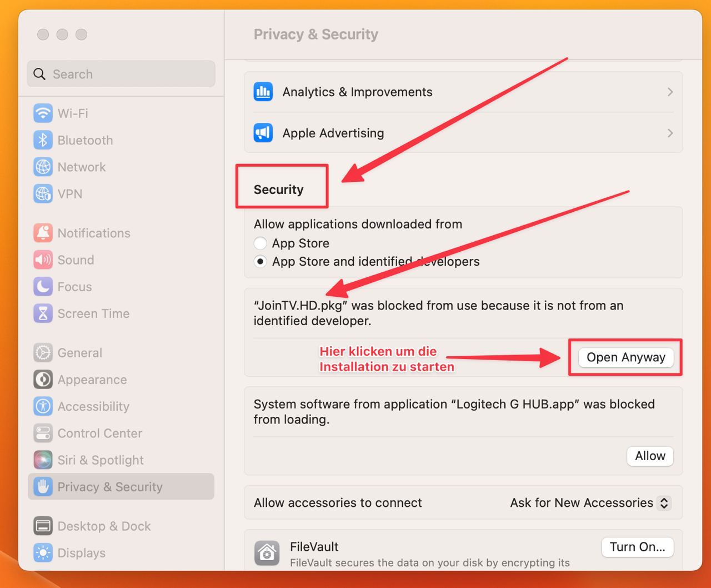The image size is (711, 588).
Task: Open Apple Advertising chevron arrow
Action: click(670, 133)
